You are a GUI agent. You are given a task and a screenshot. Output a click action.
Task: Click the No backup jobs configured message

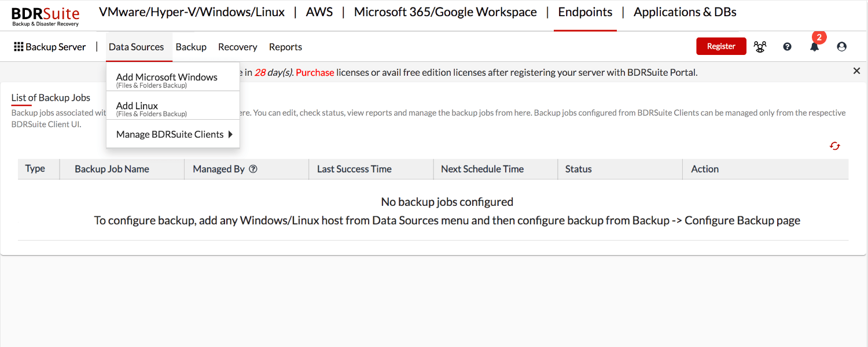447,202
